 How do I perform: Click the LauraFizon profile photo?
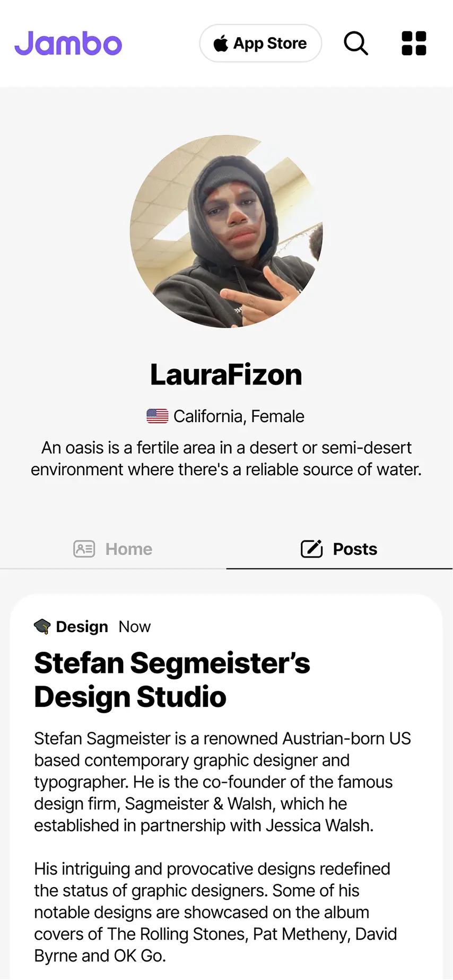click(x=227, y=231)
